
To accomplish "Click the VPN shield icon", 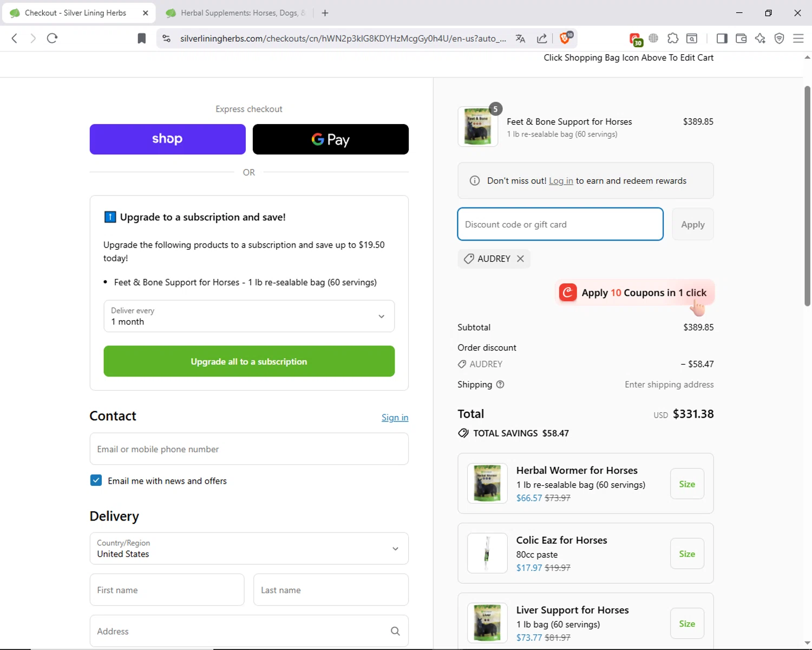I will point(779,38).
